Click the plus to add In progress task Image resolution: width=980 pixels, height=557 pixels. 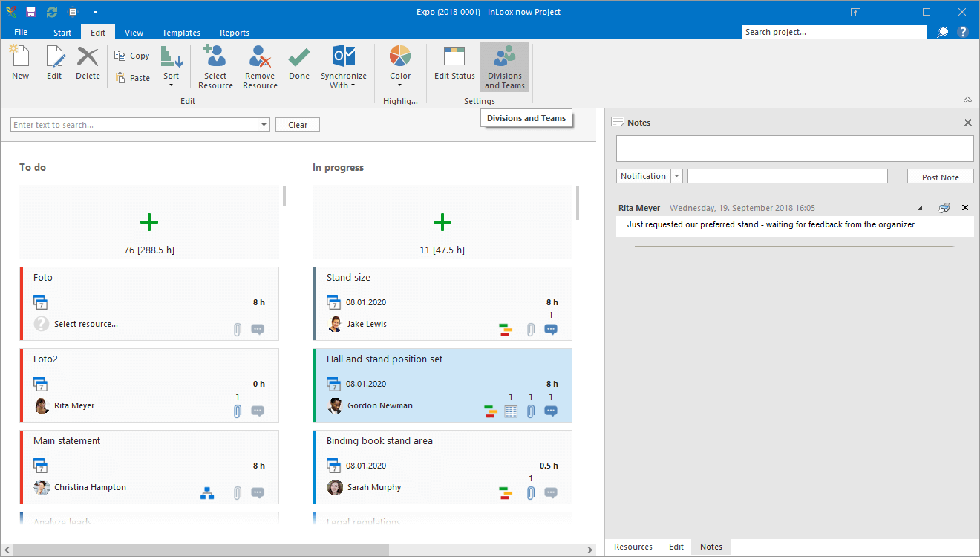[x=442, y=221]
